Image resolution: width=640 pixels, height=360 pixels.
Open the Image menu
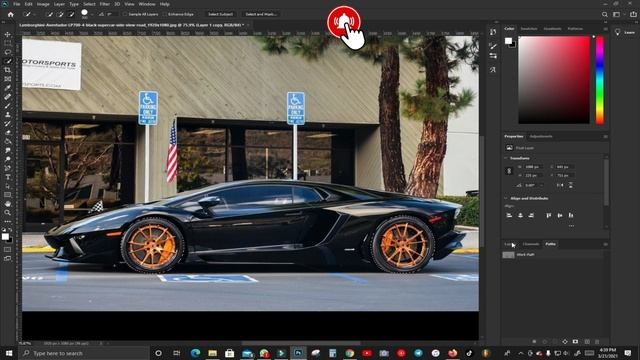pos(43,4)
